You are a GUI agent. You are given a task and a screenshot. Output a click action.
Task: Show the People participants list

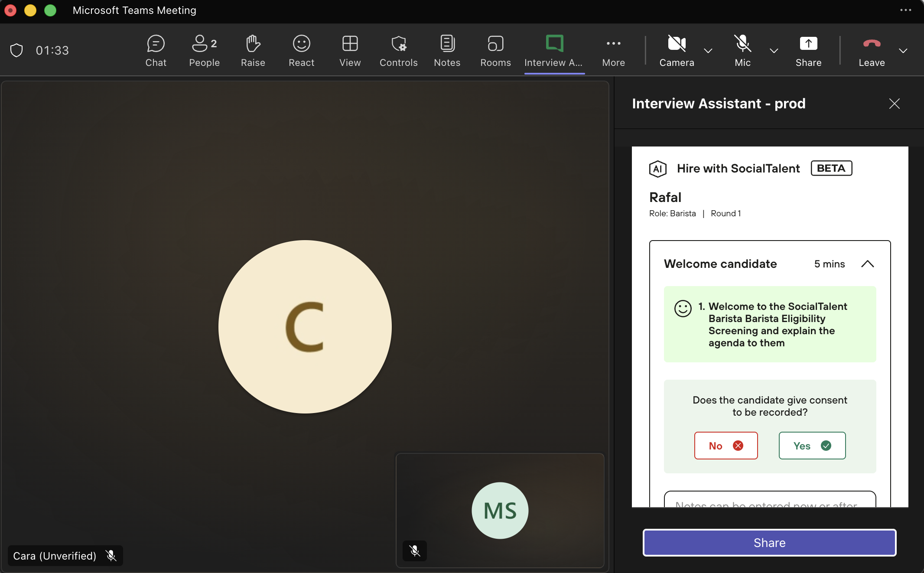[x=204, y=51]
